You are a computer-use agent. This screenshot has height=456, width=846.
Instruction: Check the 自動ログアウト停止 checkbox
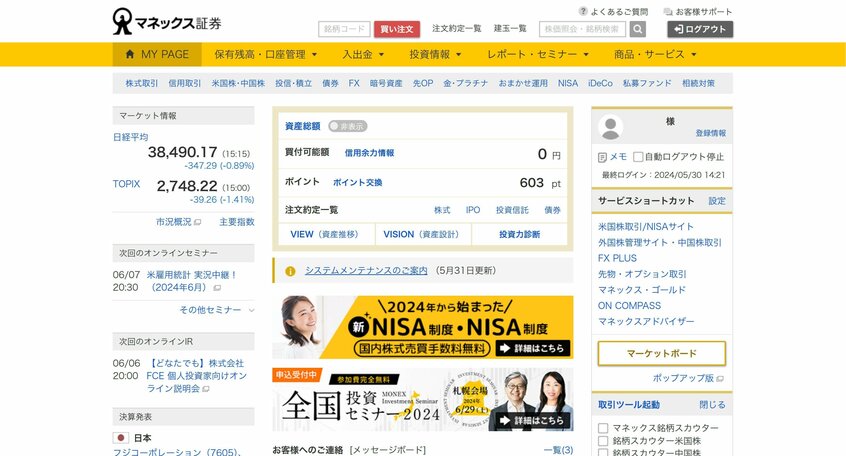point(638,157)
